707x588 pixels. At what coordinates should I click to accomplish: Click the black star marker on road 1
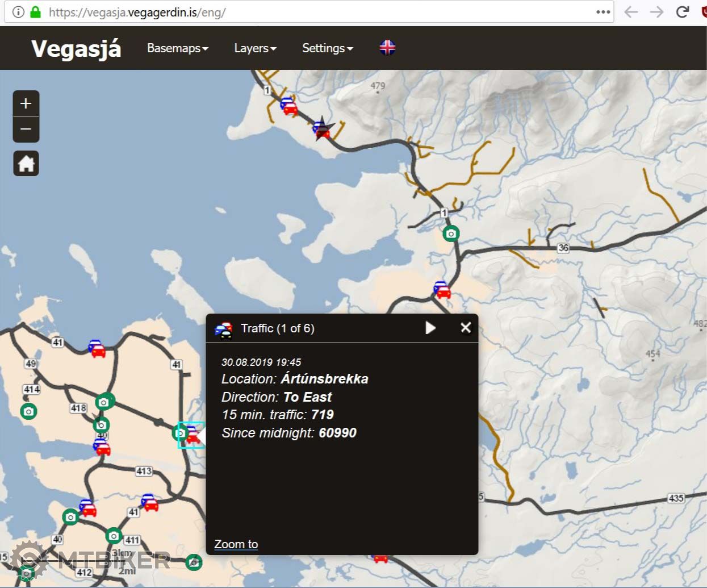pos(322,128)
